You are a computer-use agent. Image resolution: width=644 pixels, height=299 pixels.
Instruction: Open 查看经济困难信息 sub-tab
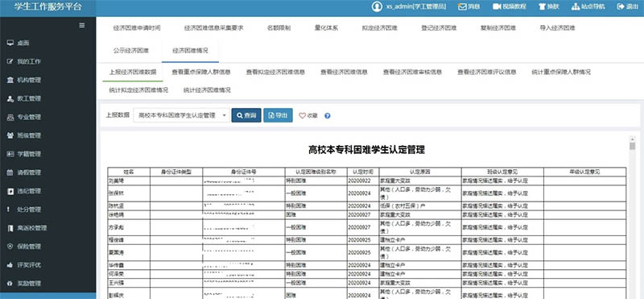345,72
